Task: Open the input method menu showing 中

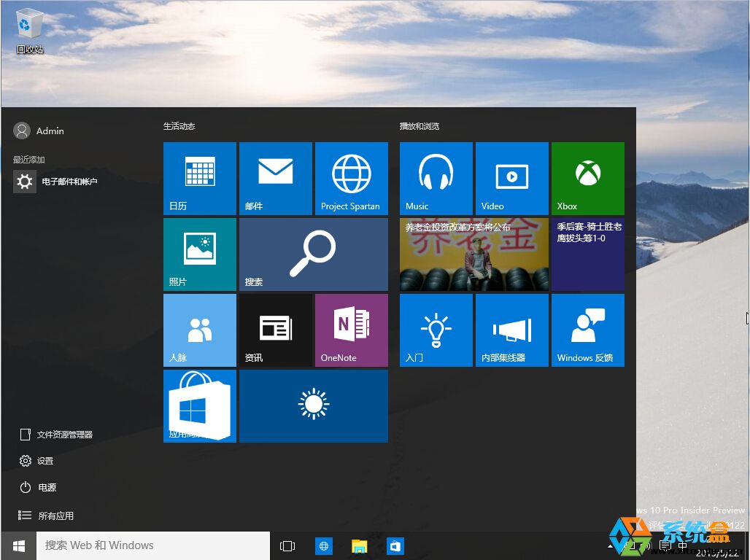Action: pyautogui.click(x=683, y=545)
